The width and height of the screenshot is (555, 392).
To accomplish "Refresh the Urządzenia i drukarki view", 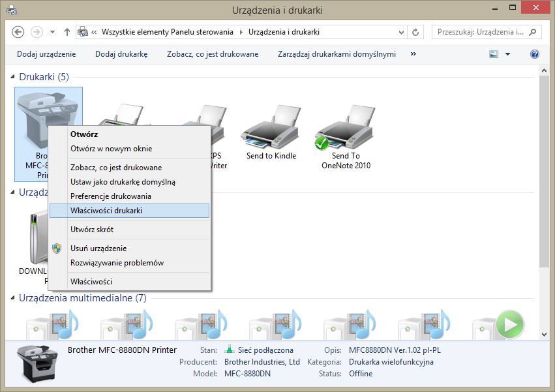I will pyautogui.click(x=415, y=32).
